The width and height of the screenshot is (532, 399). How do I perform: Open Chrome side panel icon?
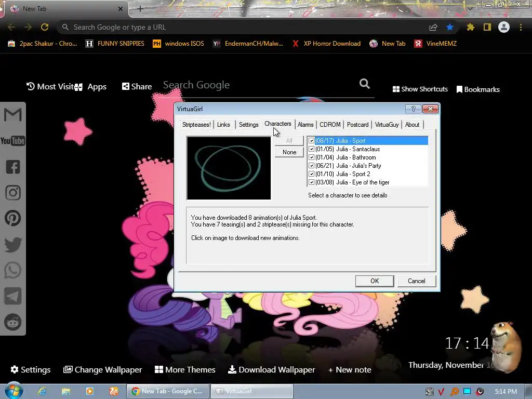point(487,27)
